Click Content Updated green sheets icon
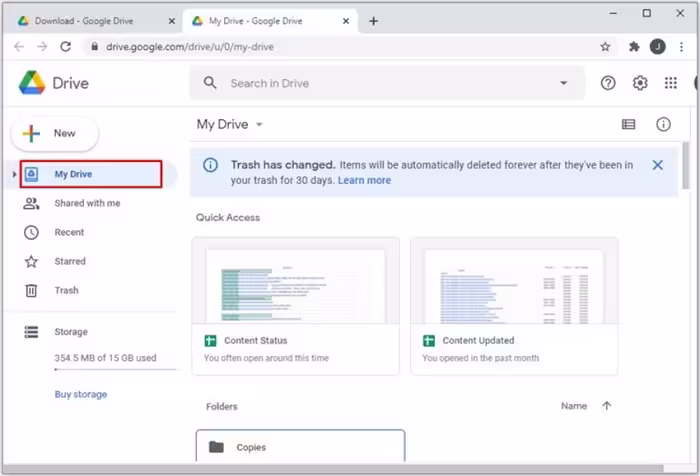 [x=429, y=341]
